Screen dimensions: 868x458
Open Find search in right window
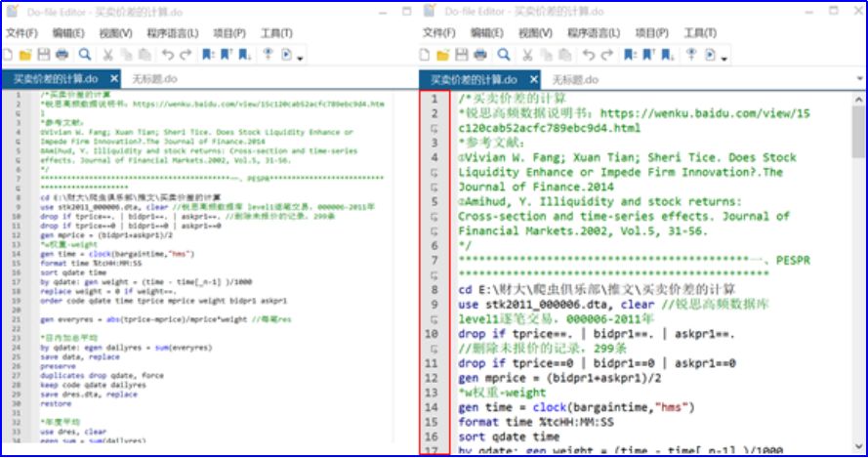(504, 55)
